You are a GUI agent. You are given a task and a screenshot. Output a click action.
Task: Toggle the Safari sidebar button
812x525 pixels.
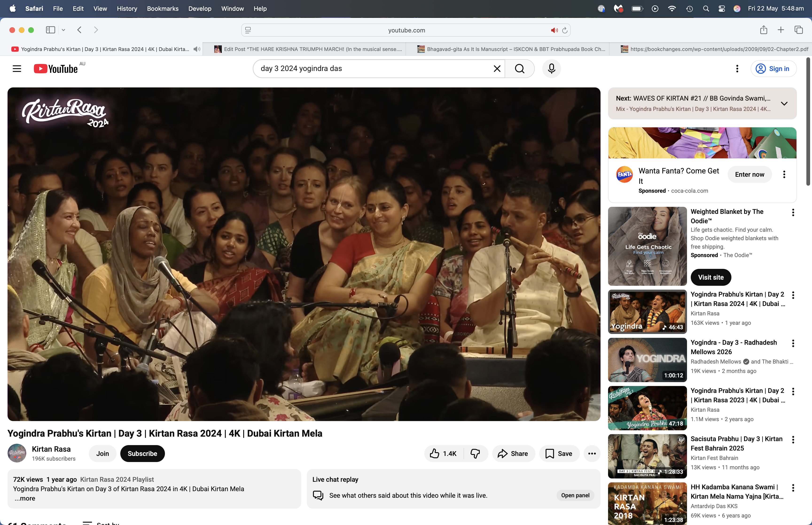click(51, 30)
